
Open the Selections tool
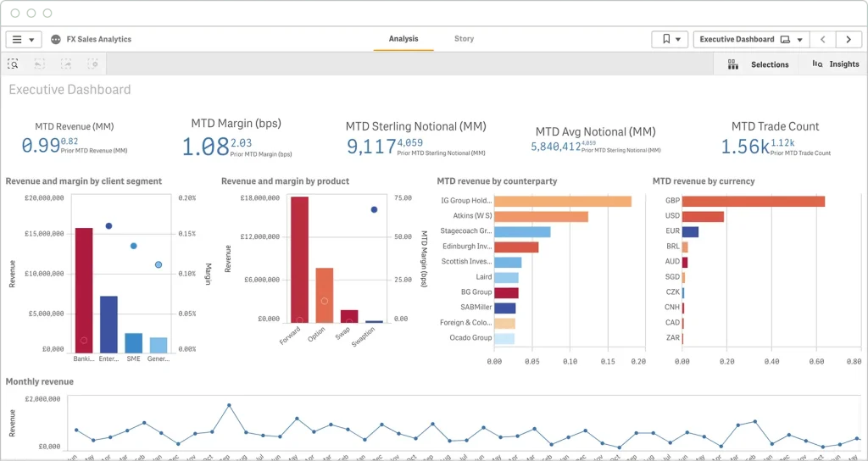(759, 64)
